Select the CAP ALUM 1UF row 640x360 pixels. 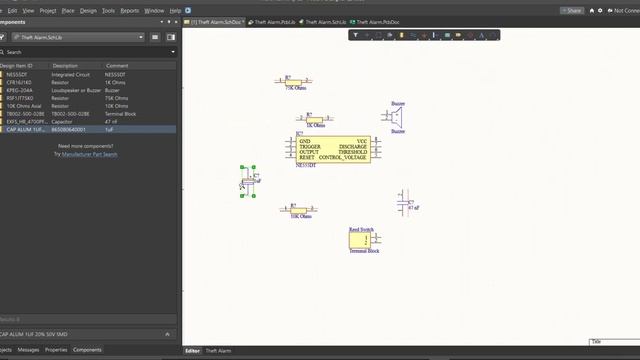pos(88,129)
